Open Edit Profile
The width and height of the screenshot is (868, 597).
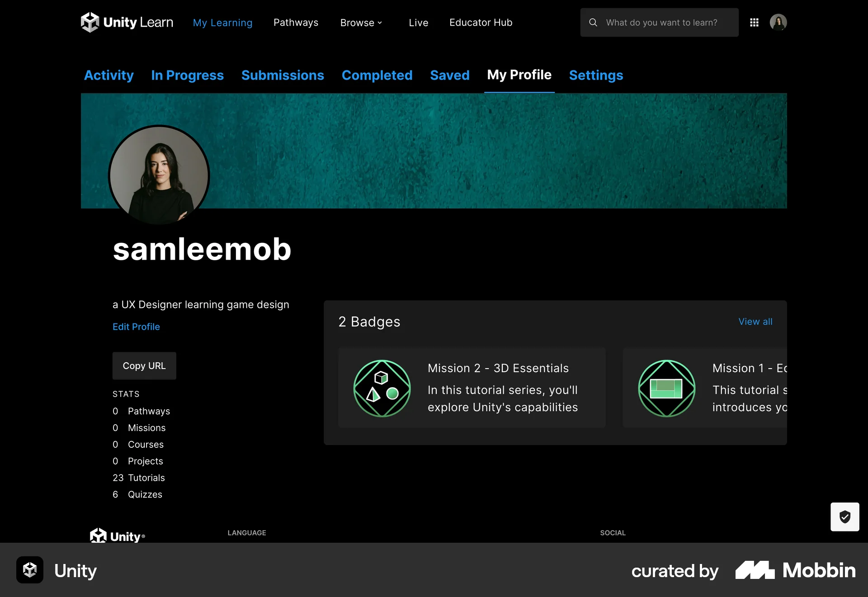point(136,327)
